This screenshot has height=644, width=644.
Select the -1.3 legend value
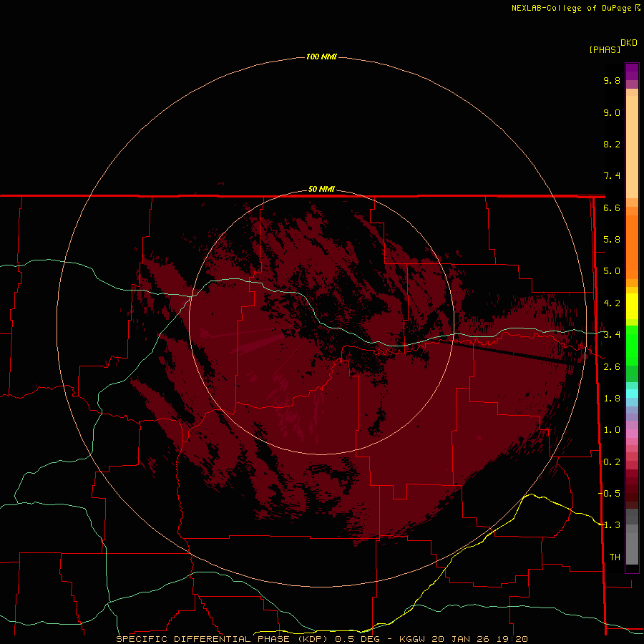[x=609, y=525]
